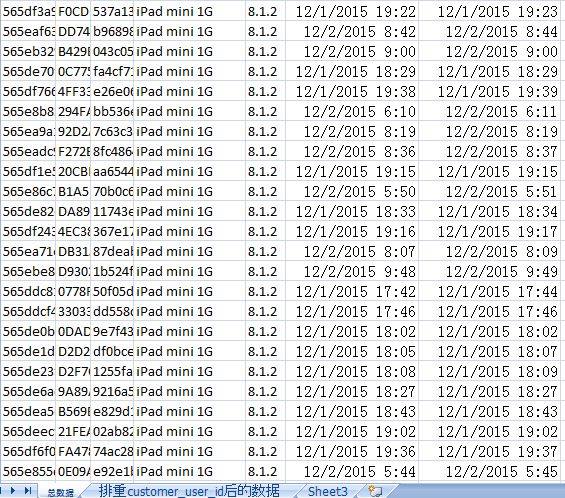Select cell with end time 12/2/2015 8:44
This screenshot has height=498, width=565.
point(490,32)
